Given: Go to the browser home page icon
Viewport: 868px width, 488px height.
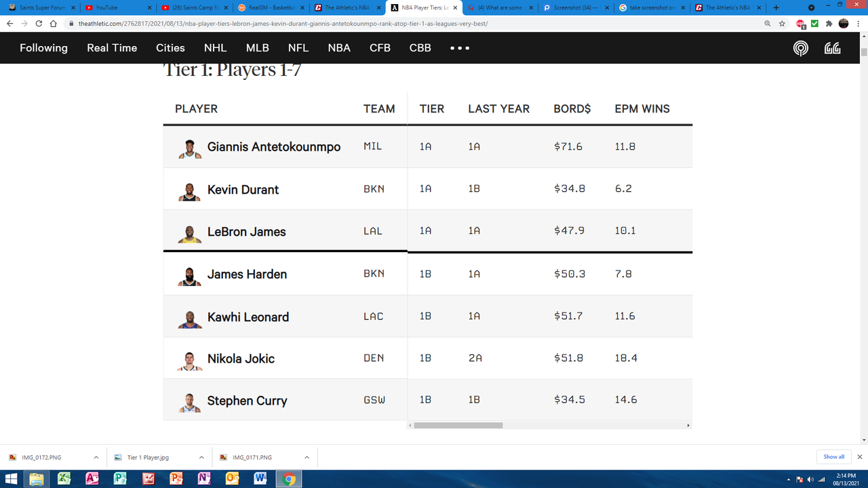Looking at the screenshot, I should (53, 23).
